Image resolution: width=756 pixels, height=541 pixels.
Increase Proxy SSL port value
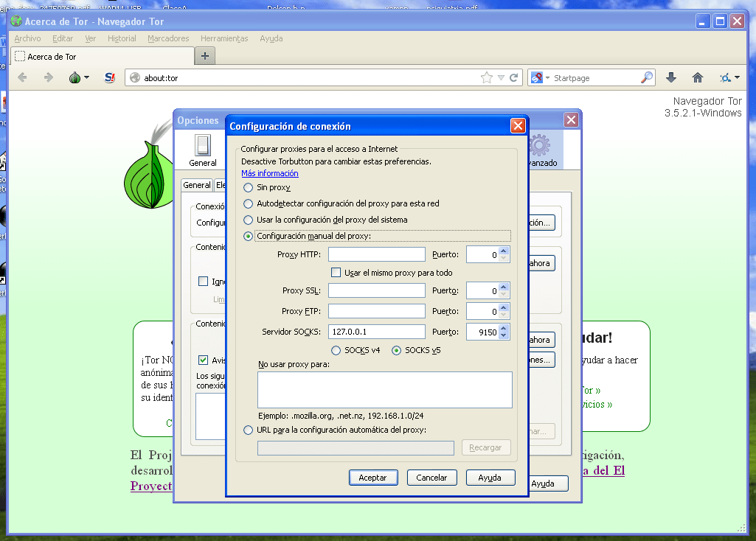[x=504, y=287]
